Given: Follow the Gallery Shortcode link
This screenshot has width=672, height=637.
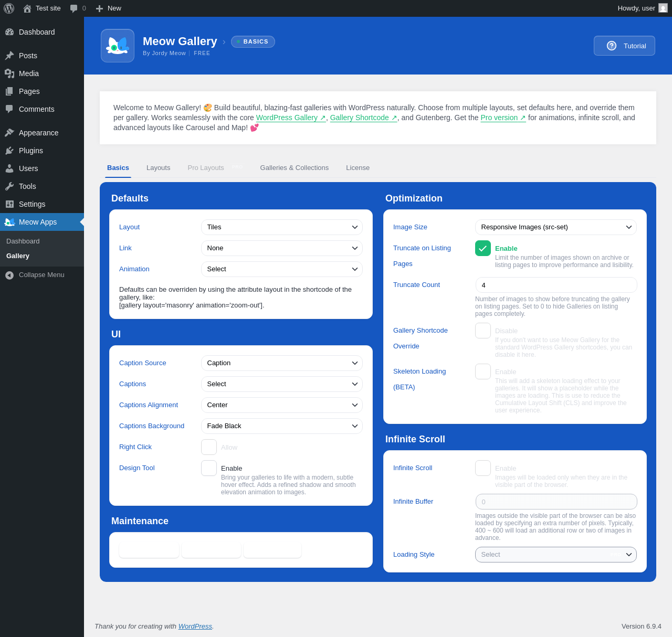Looking at the screenshot, I should point(364,118).
